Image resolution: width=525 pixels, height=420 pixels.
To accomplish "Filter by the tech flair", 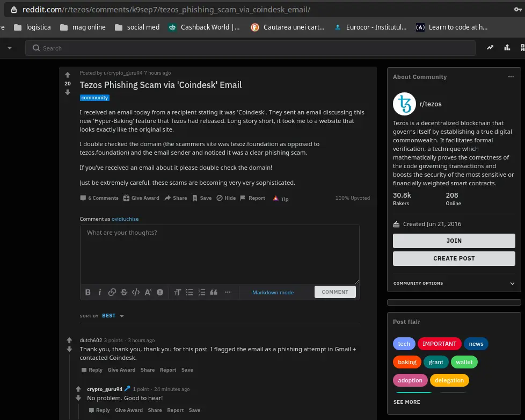I will click(x=404, y=344).
